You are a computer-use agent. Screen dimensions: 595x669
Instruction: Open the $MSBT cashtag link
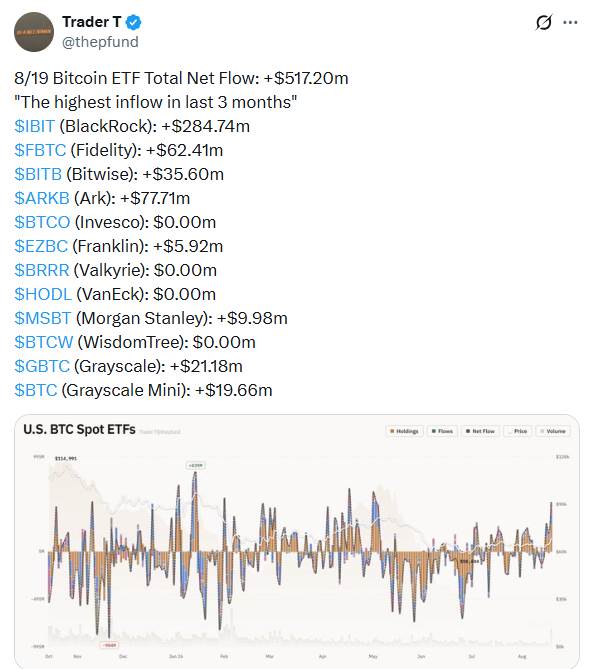[43, 318]
